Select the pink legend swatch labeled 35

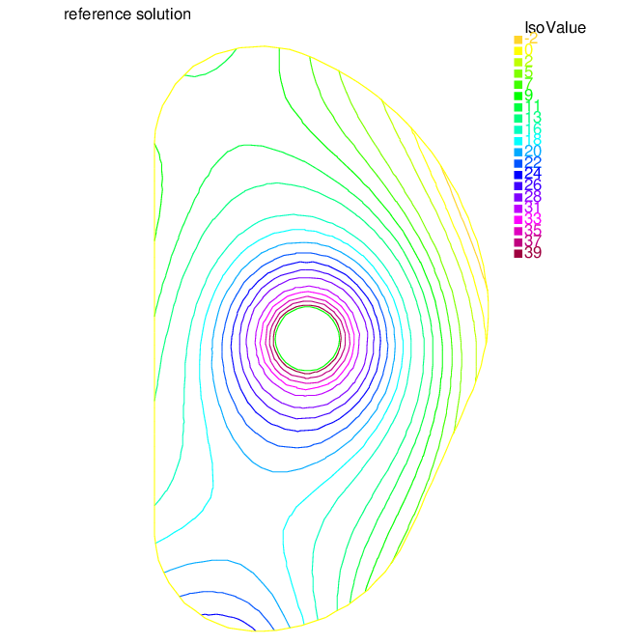point(518,231)
